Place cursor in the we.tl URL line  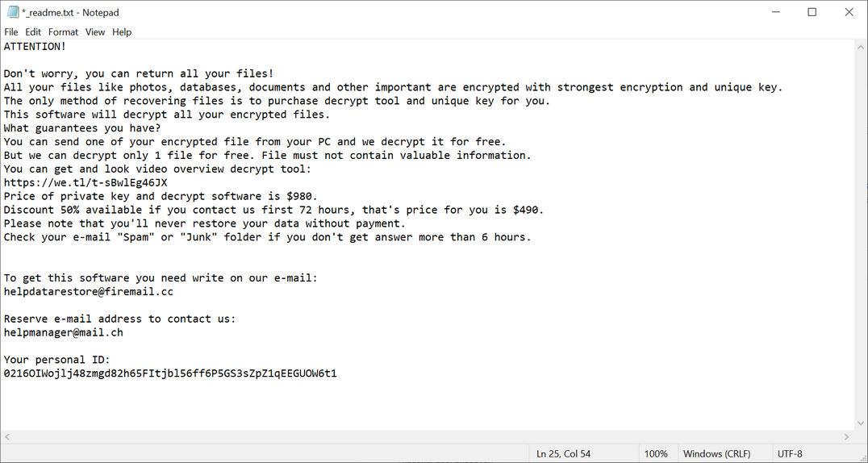pos(86,183)
